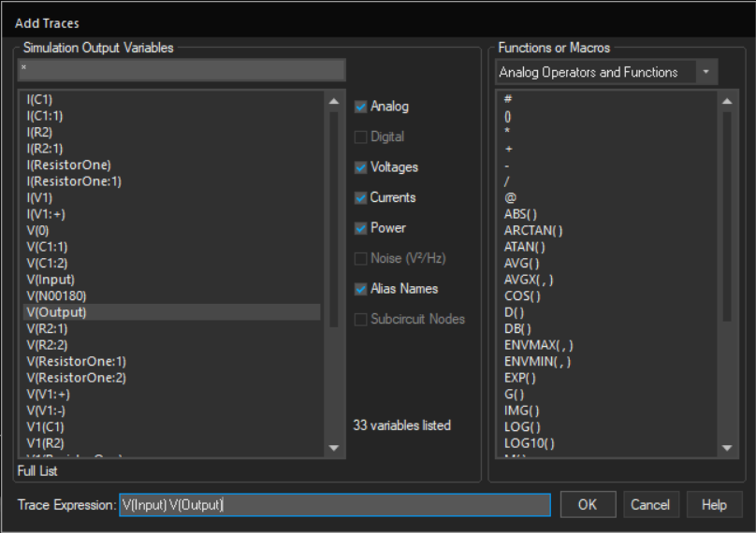Insert the # operator
Image resolution: width=756 pixels, height=533 pixels.
(x=508, y=99)
